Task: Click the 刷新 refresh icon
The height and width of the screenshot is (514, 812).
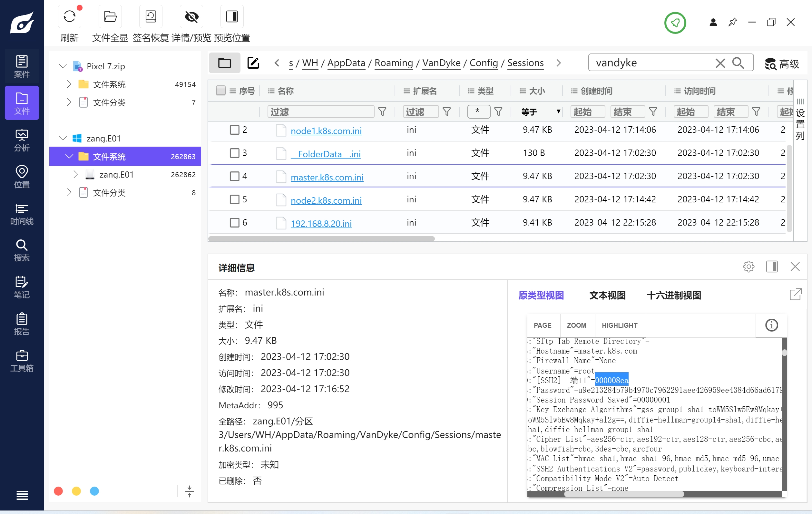Action: (x=69, y=16)
